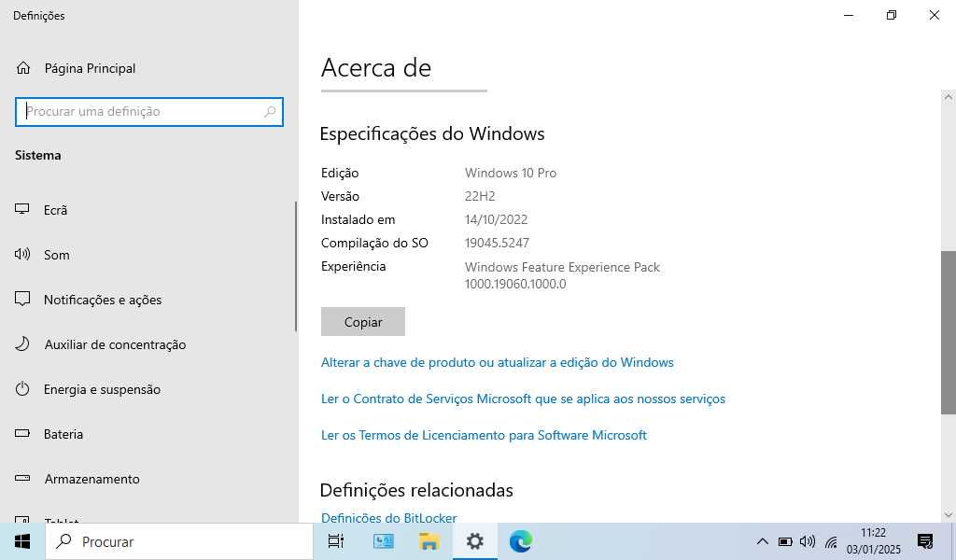Click the build number 19045.5247
The image size is (956, 560).
(x=497, y=243)
